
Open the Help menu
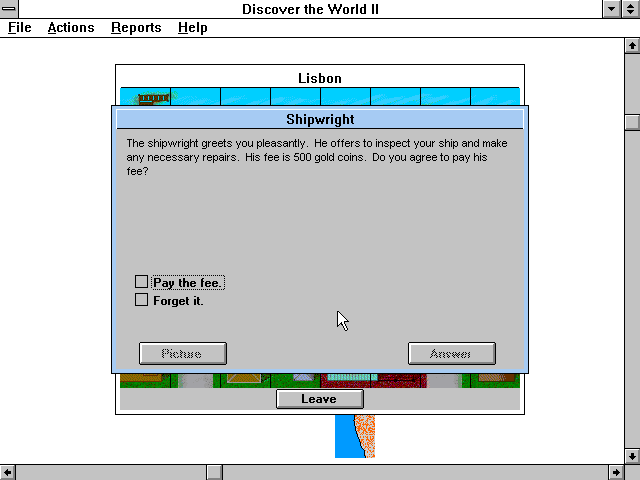tap(193, 28)
